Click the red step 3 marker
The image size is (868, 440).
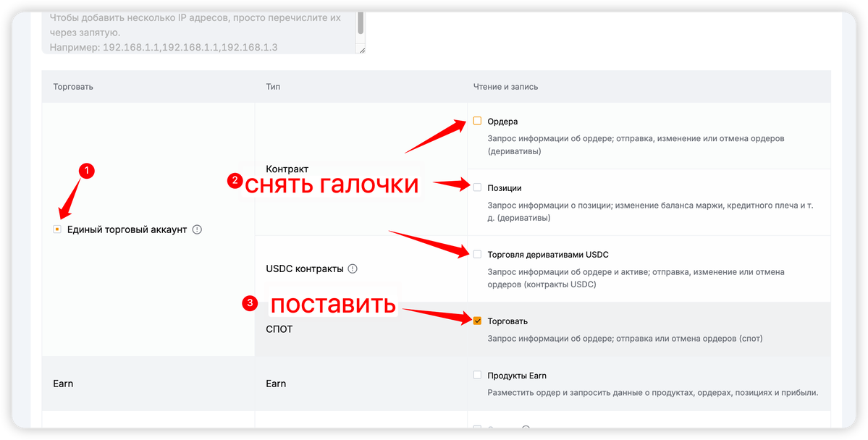[x=250, y=304]
